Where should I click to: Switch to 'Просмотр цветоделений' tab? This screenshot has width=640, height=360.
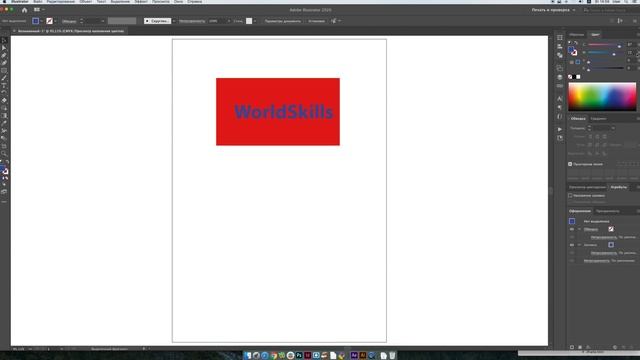(587, 187)
